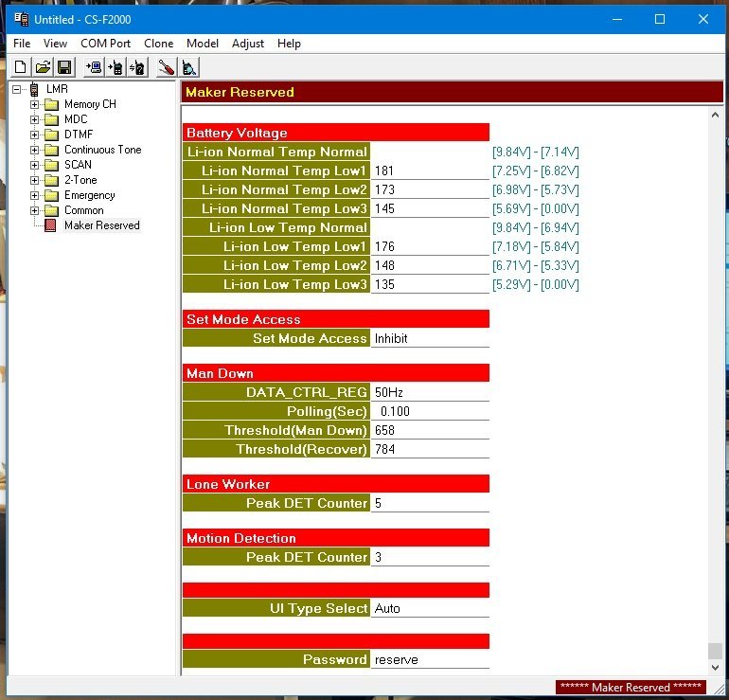Open the Clone menu
729x700 pixels.
click(x=158, y=44)
